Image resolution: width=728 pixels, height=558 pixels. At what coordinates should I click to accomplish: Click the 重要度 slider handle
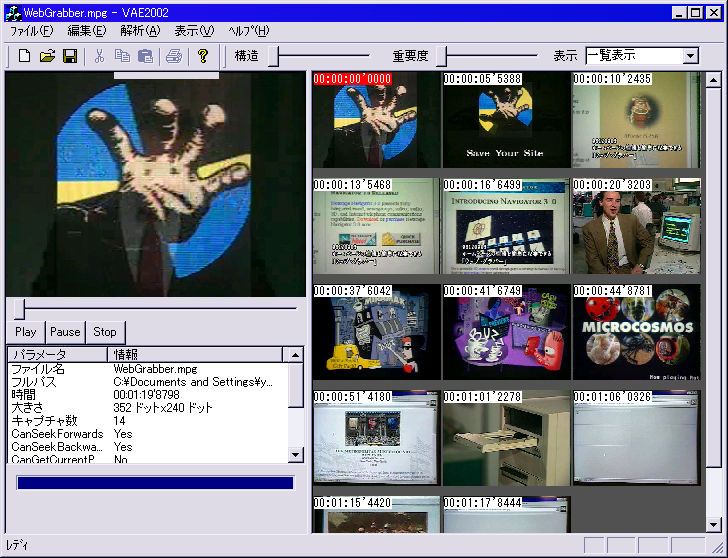tap(441, 56)
